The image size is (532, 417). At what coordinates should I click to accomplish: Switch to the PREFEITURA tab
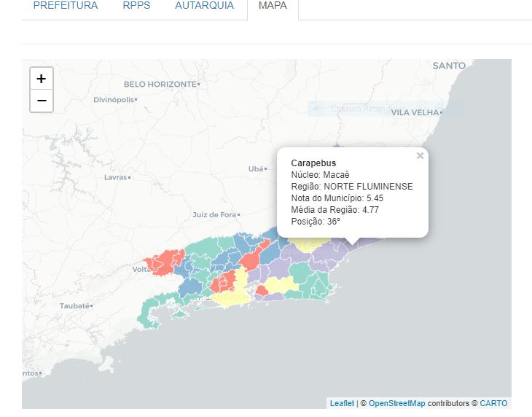(x=66, y=6)
